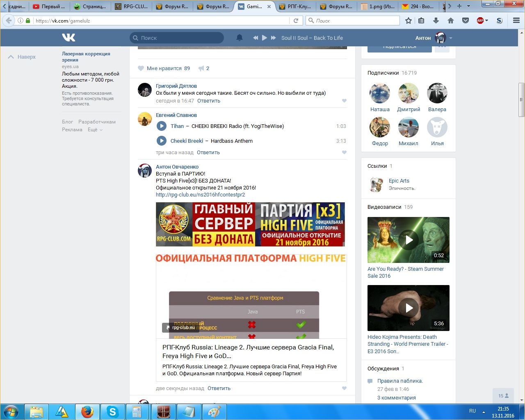Go back with the Firefox back arrow
525x420 pixels.
9,21
